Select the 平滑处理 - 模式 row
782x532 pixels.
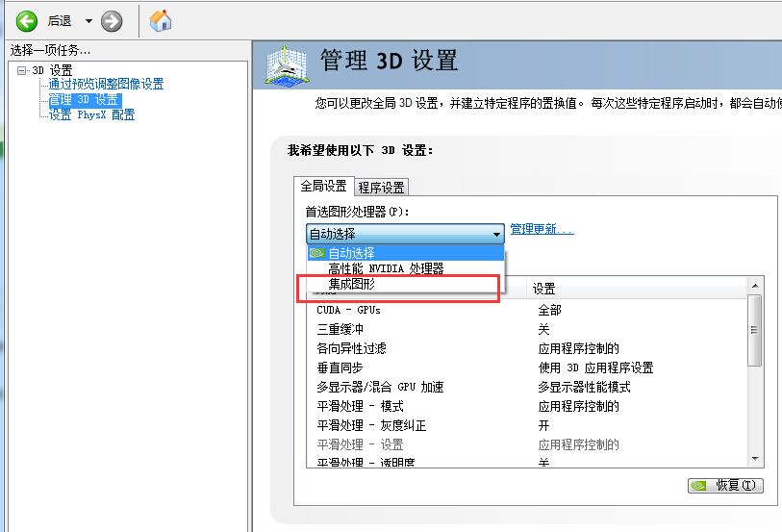(x=527, y=406)
